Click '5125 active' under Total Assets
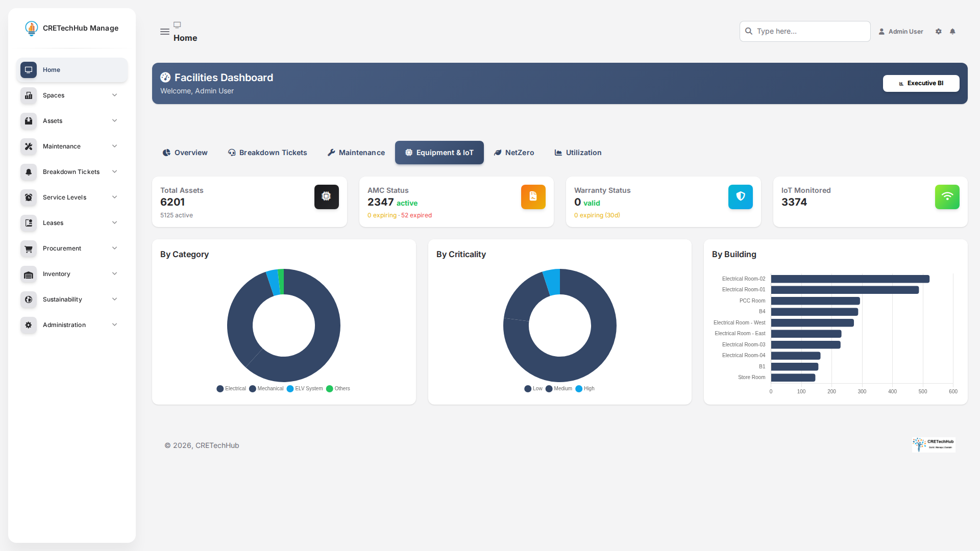 coord(177,215)
